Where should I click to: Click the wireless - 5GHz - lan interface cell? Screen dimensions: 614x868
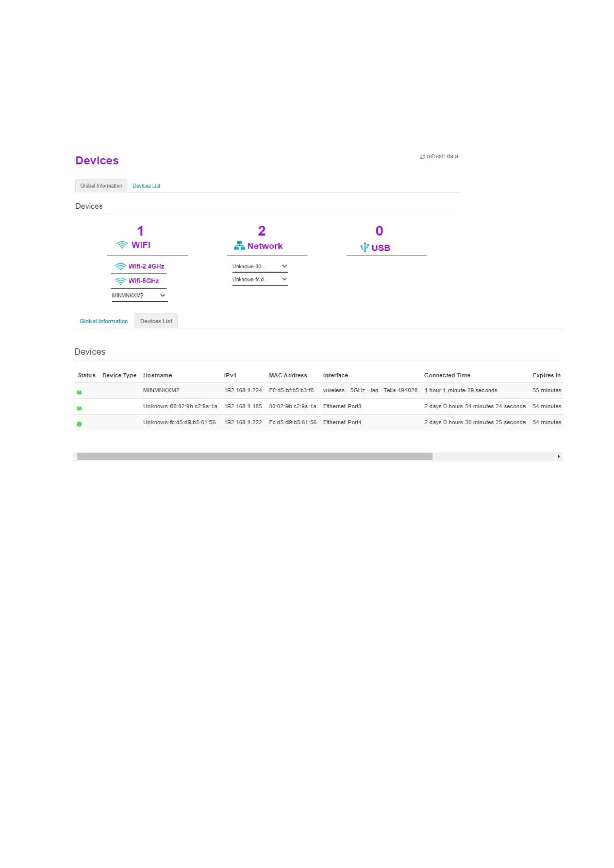370,390
